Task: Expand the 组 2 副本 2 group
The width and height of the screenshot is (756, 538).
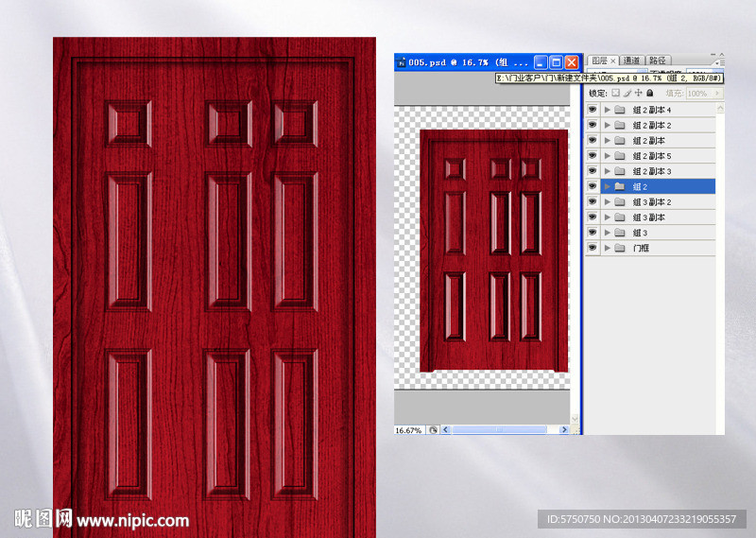Action: click(x=608, y=126)
